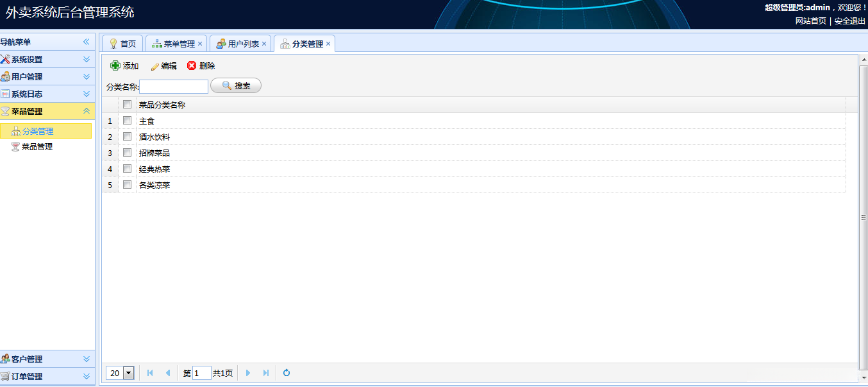Click the 安全退出 logout link
The image size is (868, 387).
849,21
